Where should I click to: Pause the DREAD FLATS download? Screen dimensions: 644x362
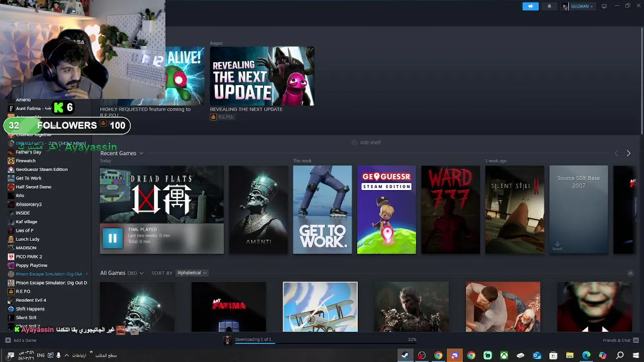pos(112,238)
